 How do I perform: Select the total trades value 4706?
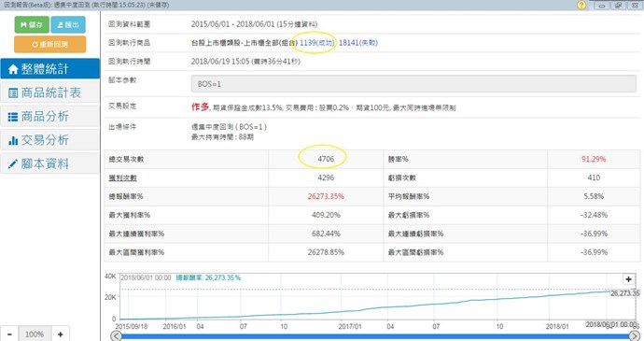[326, 159]
